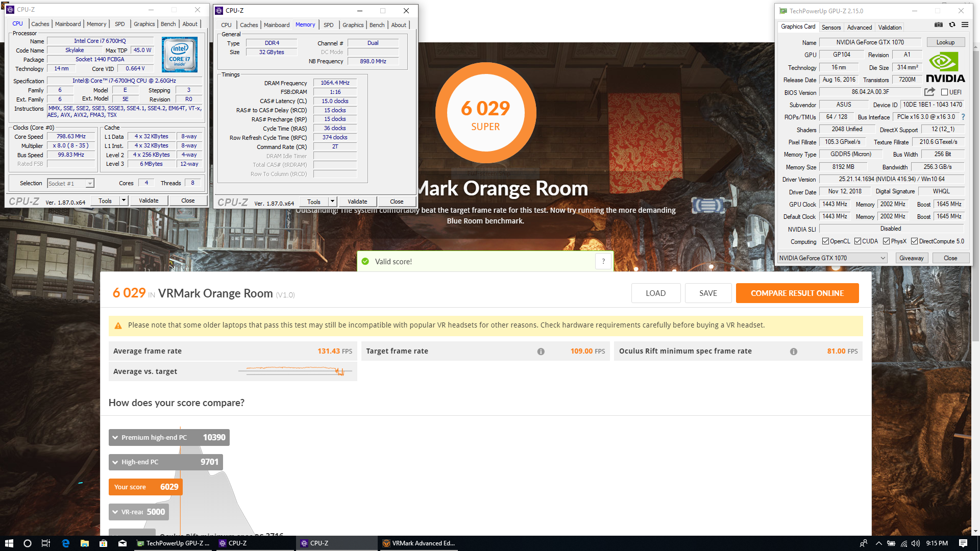Open the Validation tab in GPU-Z
The image size is (980, 551).
tap(890, 28)
